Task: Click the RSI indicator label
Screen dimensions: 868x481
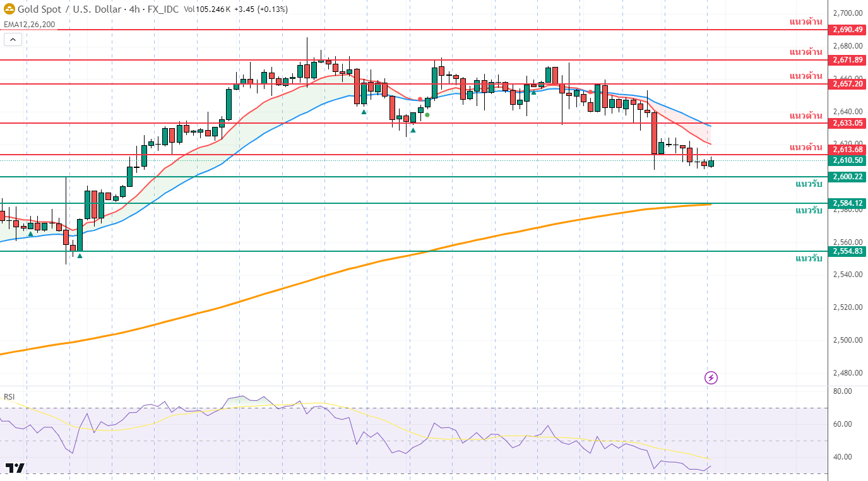Action: point(9,396)
